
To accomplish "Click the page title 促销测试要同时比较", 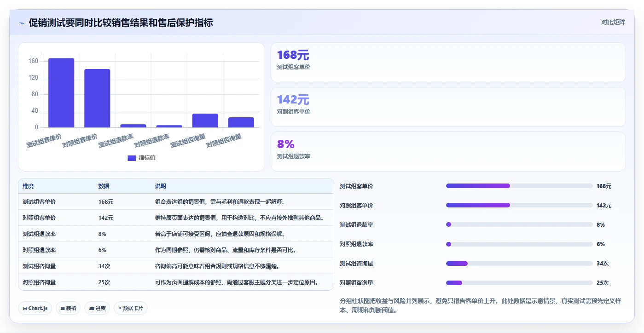I will point(121,23).
